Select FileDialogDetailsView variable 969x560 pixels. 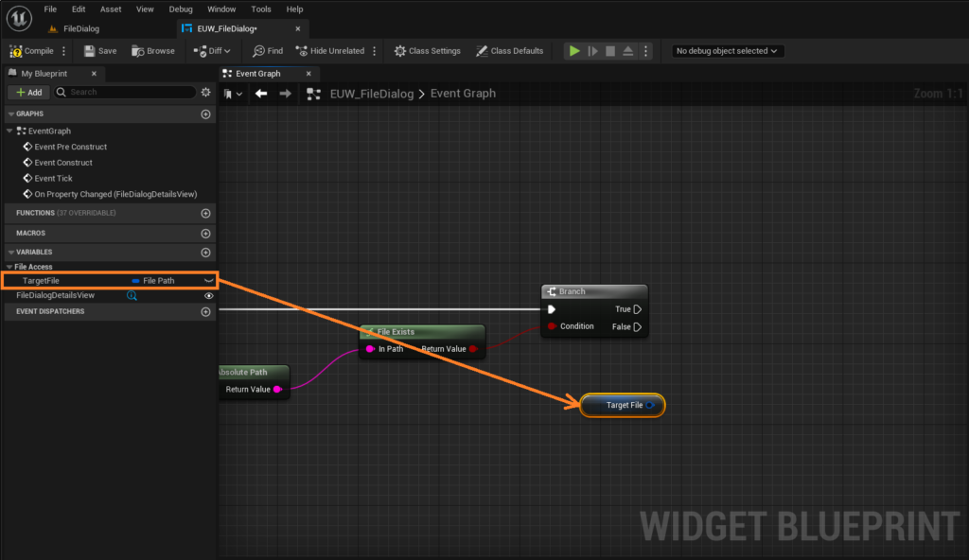click(x=55, y=295)
